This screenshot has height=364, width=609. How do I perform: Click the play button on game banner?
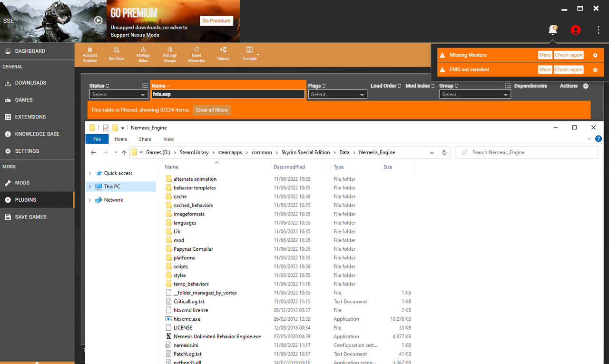tap(98, 20)
